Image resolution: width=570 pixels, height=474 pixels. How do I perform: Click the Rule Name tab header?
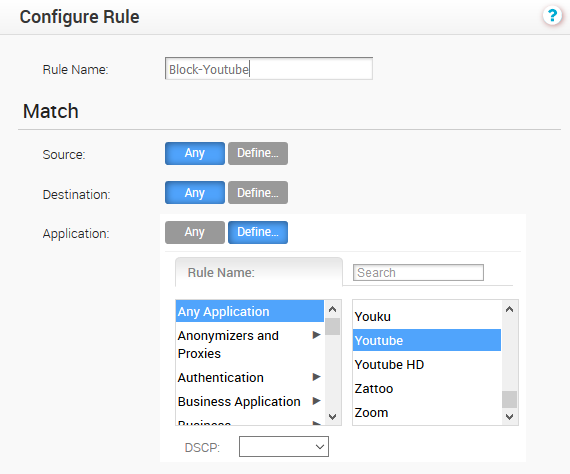click(x=259, y=272)
